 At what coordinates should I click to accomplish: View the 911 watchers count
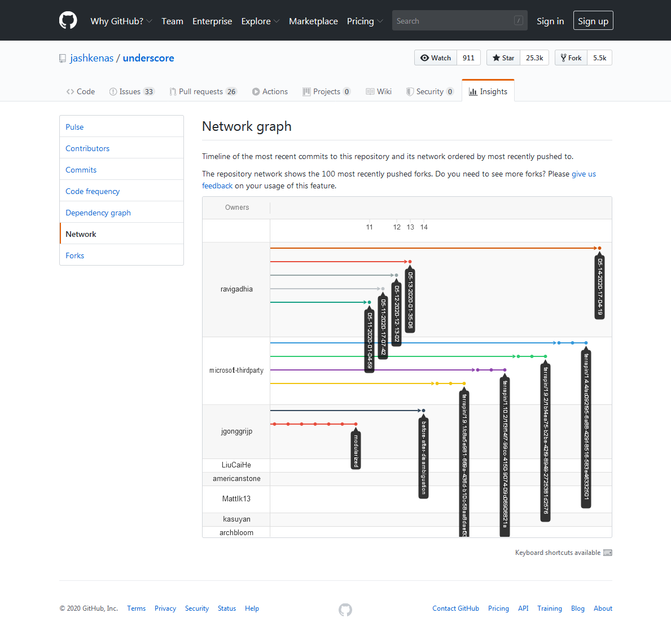[x=468, y=58]
